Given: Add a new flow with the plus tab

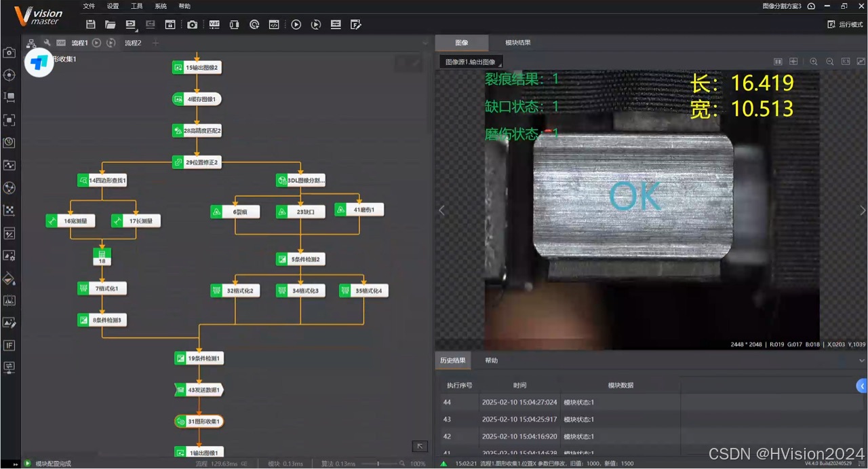Looking at the screenshot, I should [155, 43].
